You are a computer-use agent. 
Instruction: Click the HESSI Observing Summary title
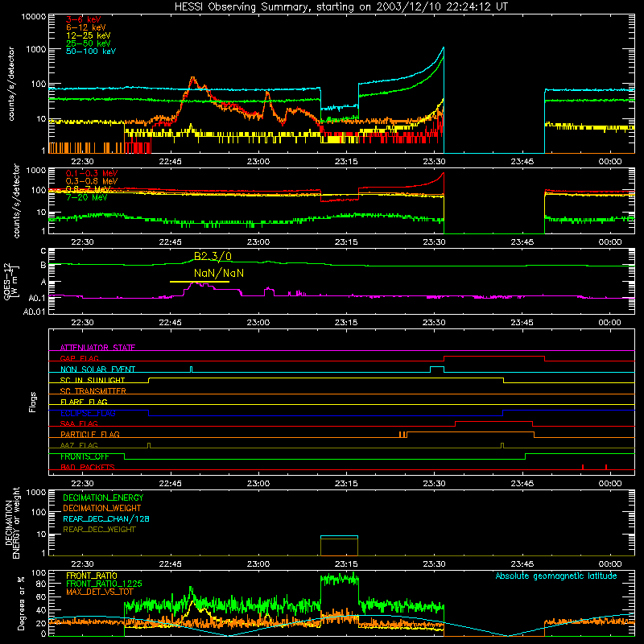[x=341, y=7]
